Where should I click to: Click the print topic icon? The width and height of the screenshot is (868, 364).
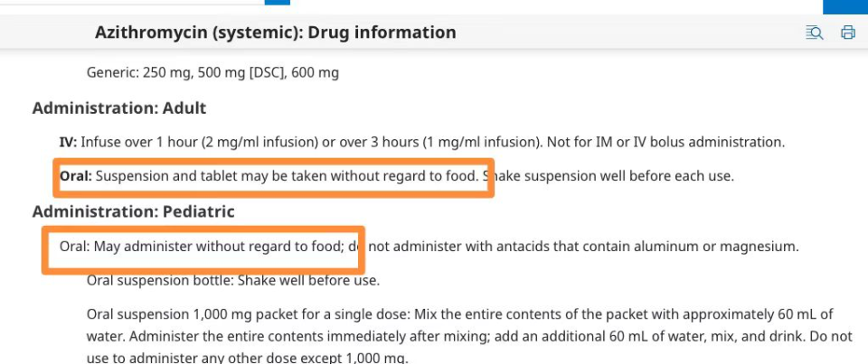pyautogui.click(x=847, y=33)
